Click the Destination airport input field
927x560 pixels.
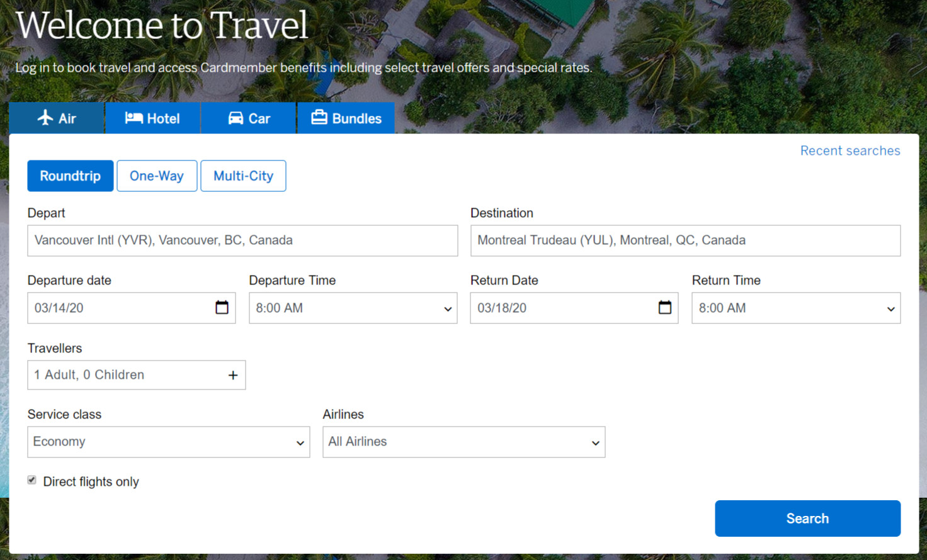pos(685,241)
